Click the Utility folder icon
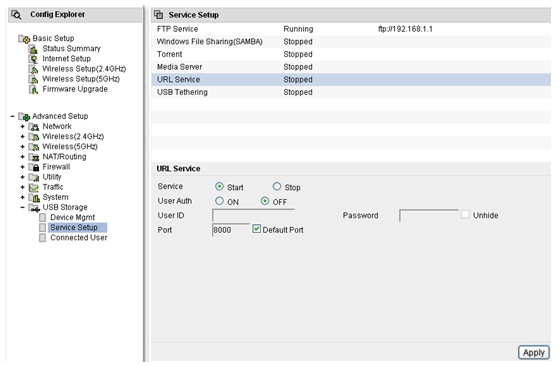The image size is (559, 365). point(34,177)
